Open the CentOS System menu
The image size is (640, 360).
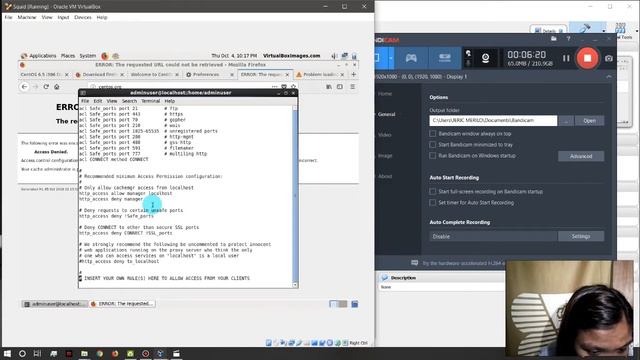(x=87, y=56)
